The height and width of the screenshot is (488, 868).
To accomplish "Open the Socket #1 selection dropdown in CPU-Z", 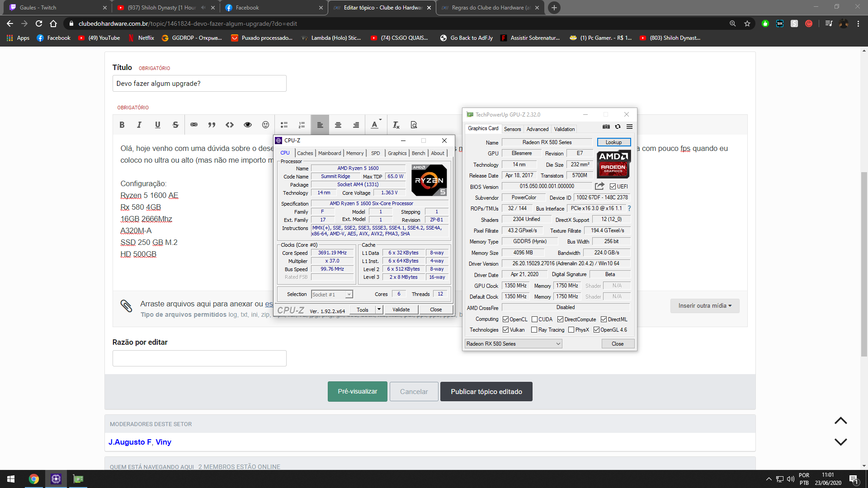I will (x=332, y=294).
